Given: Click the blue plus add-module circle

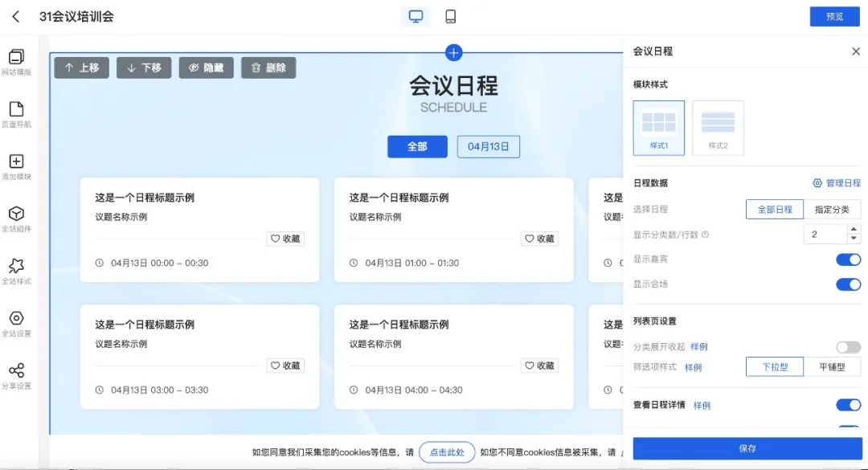Looking at the screenshot, I should coord(453,53).
